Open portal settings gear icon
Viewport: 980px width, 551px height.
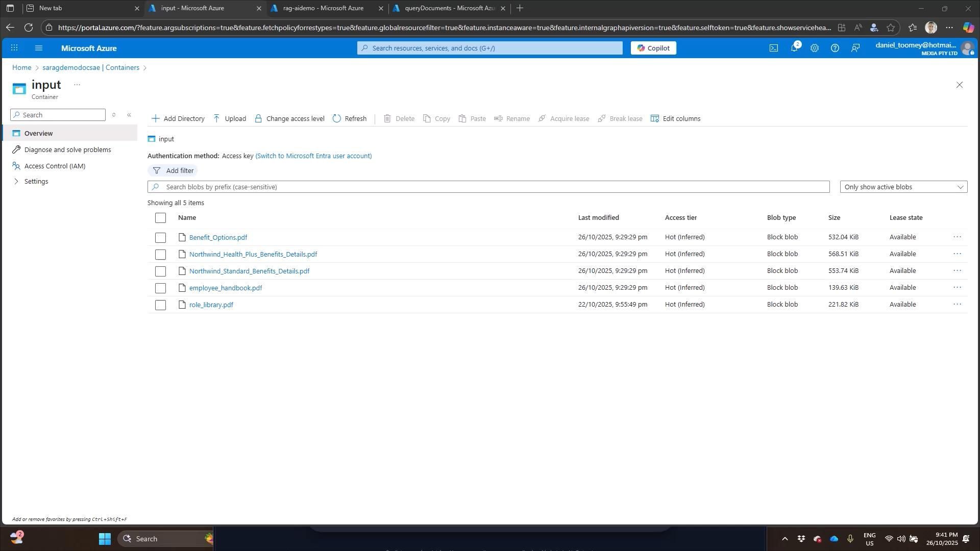815,48
